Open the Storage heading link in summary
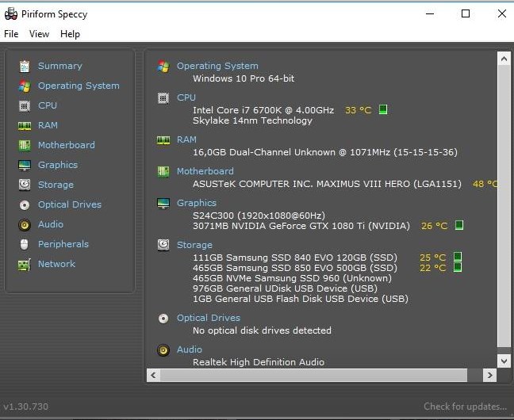 tap(194, 245)
